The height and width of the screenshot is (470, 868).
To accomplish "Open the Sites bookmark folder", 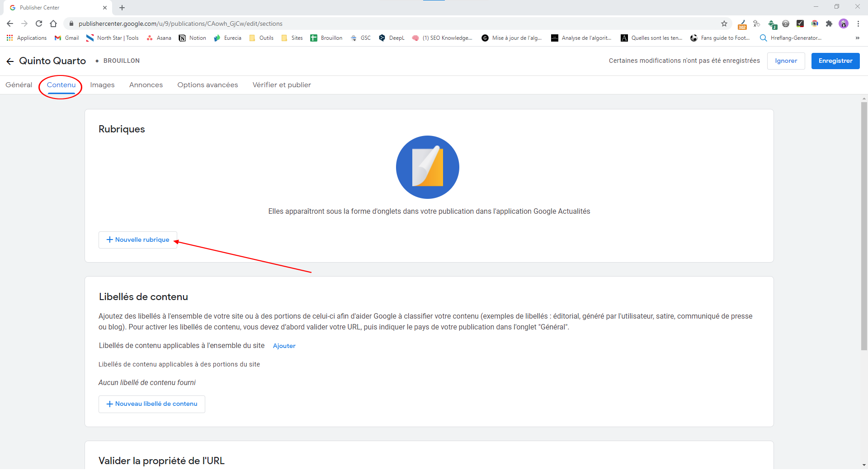I will [292, 38].
